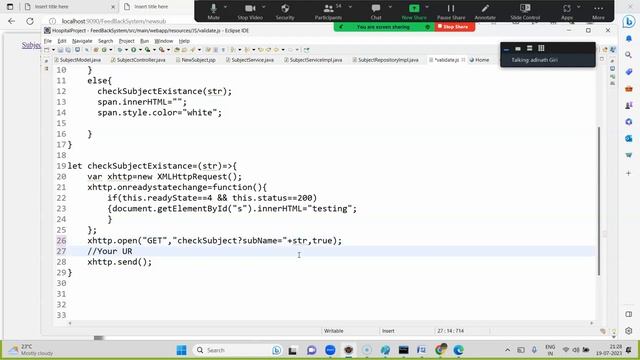Click the search icon in Edge sidebar

[x=629, y=55]
